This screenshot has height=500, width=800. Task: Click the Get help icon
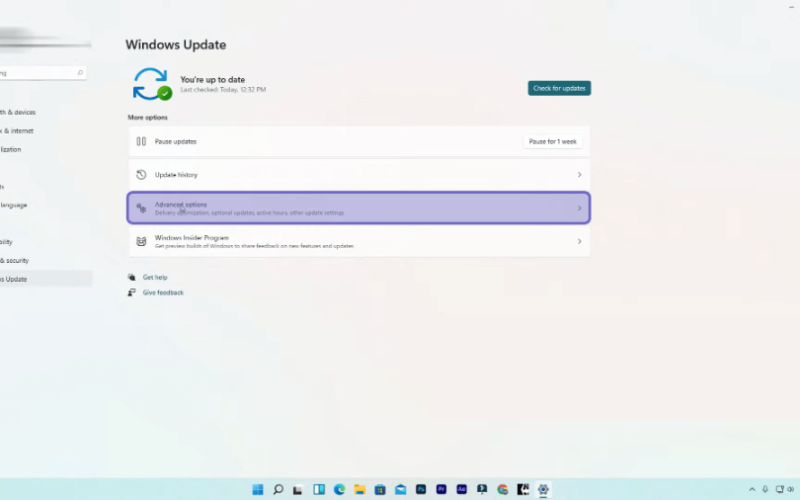[x=132, y=277]
